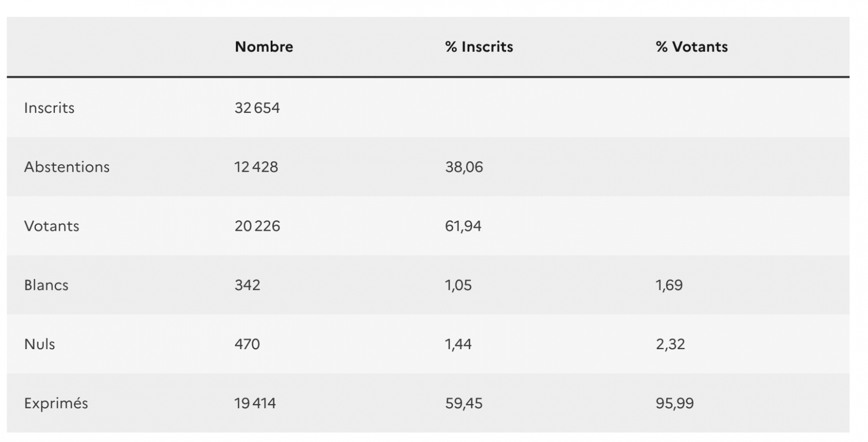Image resolution: width=868 pixels, height=442 pixels.
Task: Click the 1,69 blank votes percentage
Action: pos(669,285)
